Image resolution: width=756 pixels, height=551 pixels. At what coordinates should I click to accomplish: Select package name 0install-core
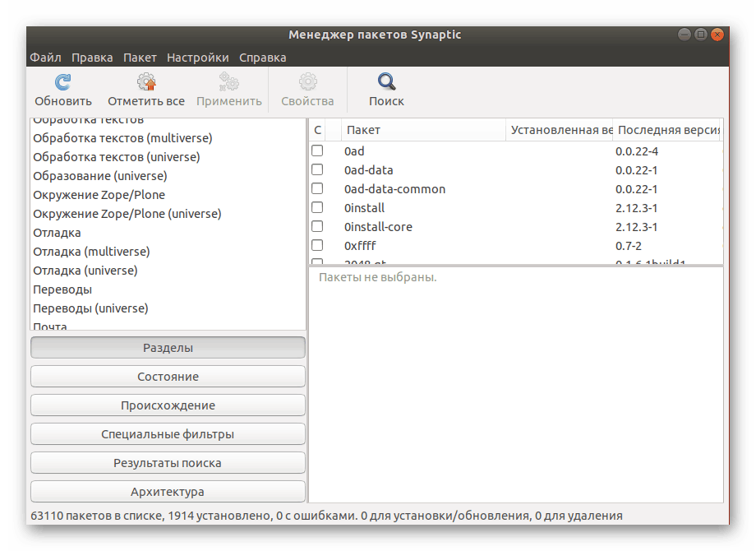click(x=378, y=226)
